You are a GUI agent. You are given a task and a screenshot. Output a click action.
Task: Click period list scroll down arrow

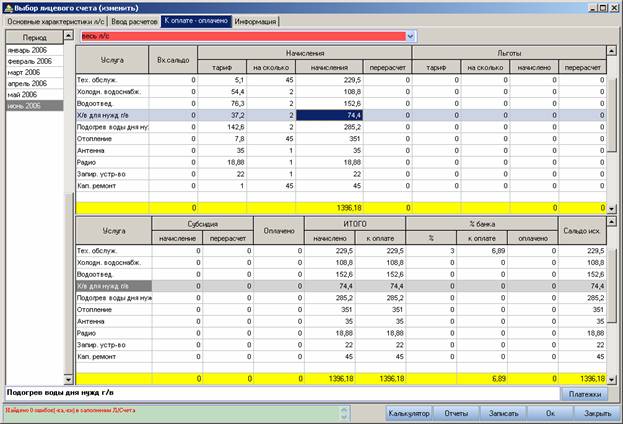pos(68,380)
